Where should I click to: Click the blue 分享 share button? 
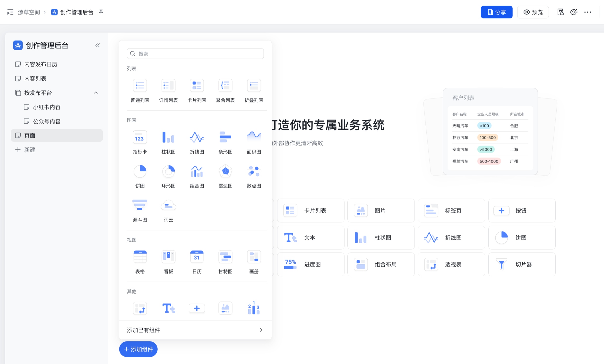(x=496, y=12)
